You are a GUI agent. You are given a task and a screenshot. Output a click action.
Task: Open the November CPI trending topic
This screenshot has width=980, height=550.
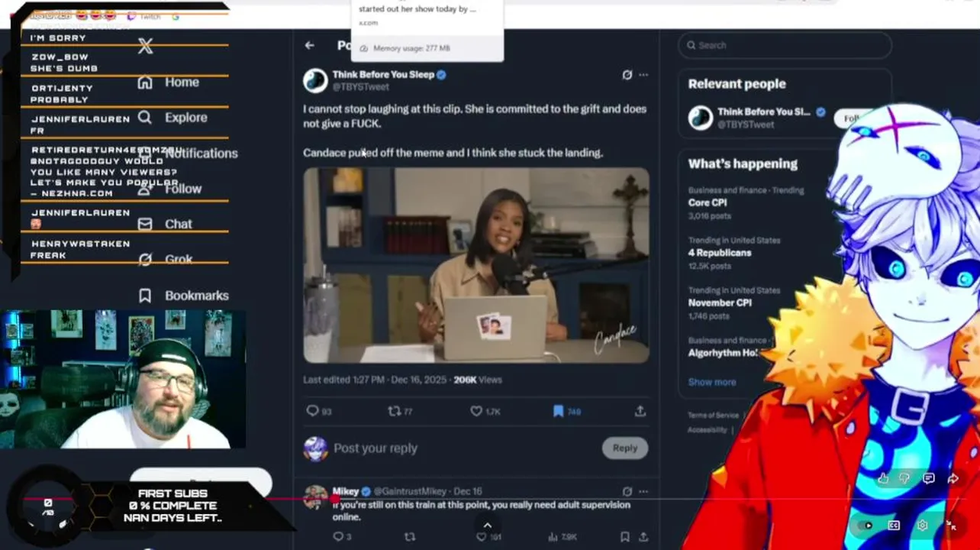(x=720, y=302)
